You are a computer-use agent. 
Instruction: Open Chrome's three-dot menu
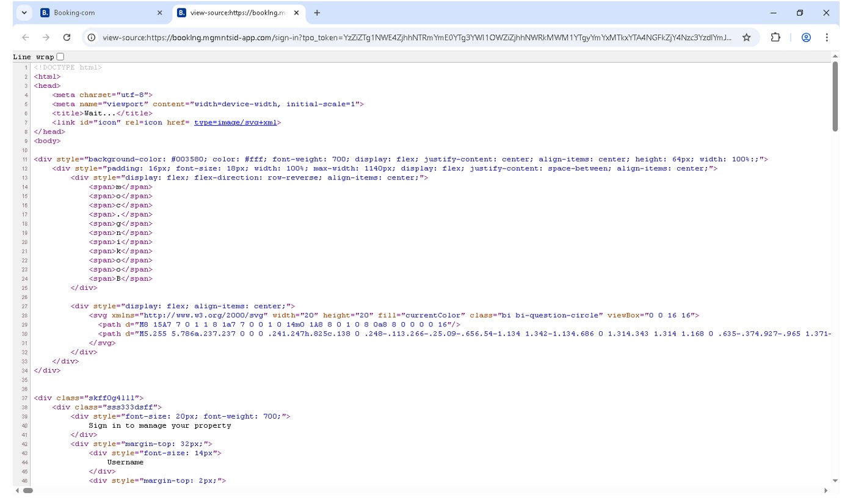(x=827, y=37)
